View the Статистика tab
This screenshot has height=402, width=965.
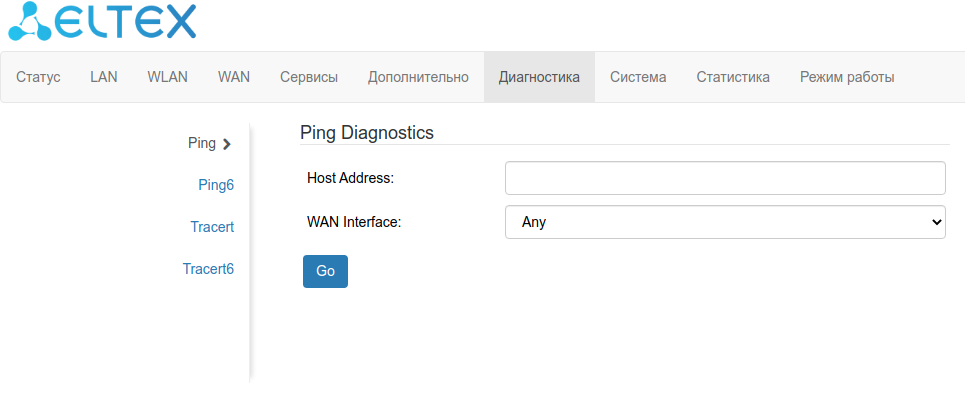[733, 77]
